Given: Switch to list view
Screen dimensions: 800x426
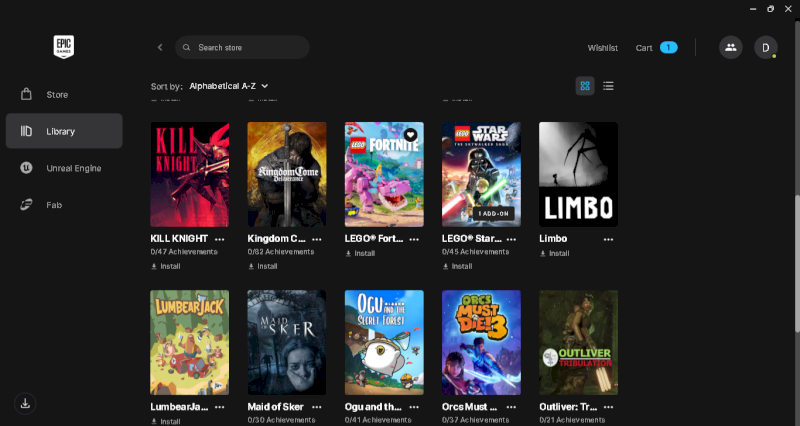Looking at the screenshot, I should point(608,86).
